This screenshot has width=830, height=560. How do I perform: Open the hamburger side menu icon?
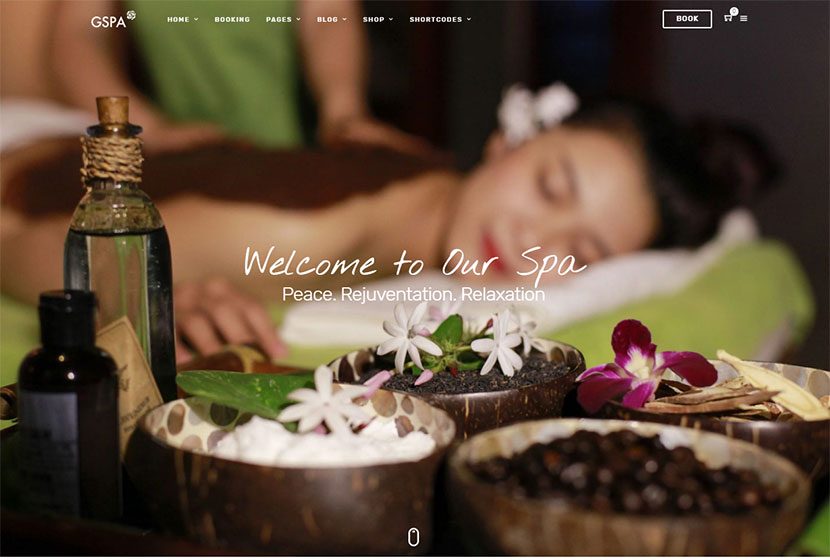coord(744,19)
